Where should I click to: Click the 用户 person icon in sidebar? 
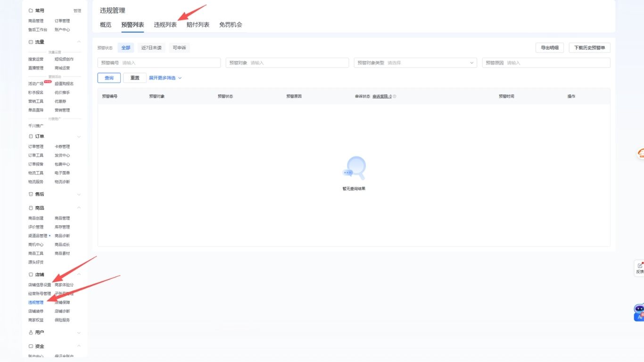pos(31,332)
